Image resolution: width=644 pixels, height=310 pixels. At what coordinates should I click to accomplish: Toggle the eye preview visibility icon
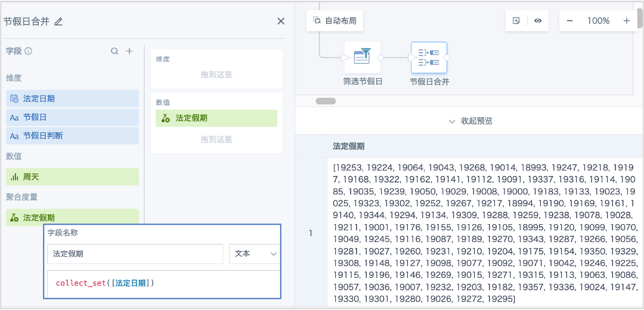[538, 20]
